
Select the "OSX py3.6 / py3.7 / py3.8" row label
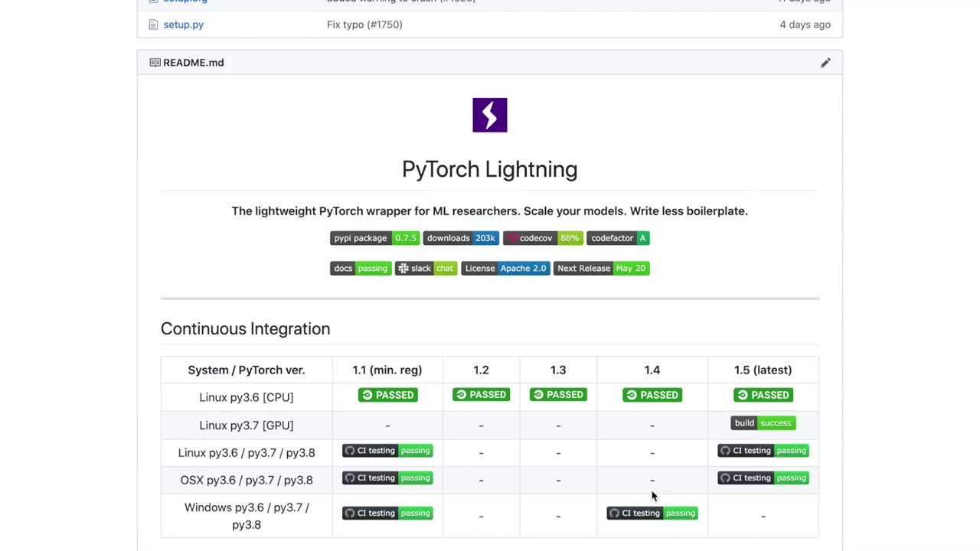pyautogui.click(x=247, y=481)
